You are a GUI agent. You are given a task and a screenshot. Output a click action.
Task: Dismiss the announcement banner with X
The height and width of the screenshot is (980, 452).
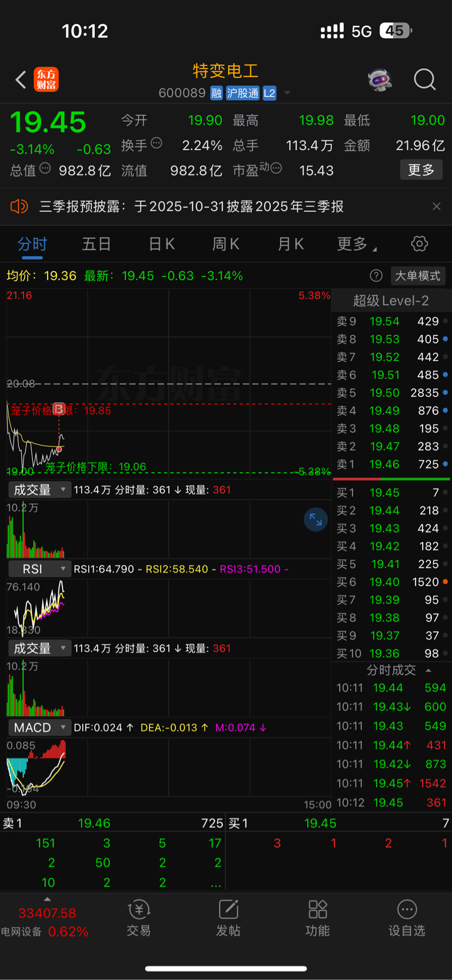coord(436,207)
